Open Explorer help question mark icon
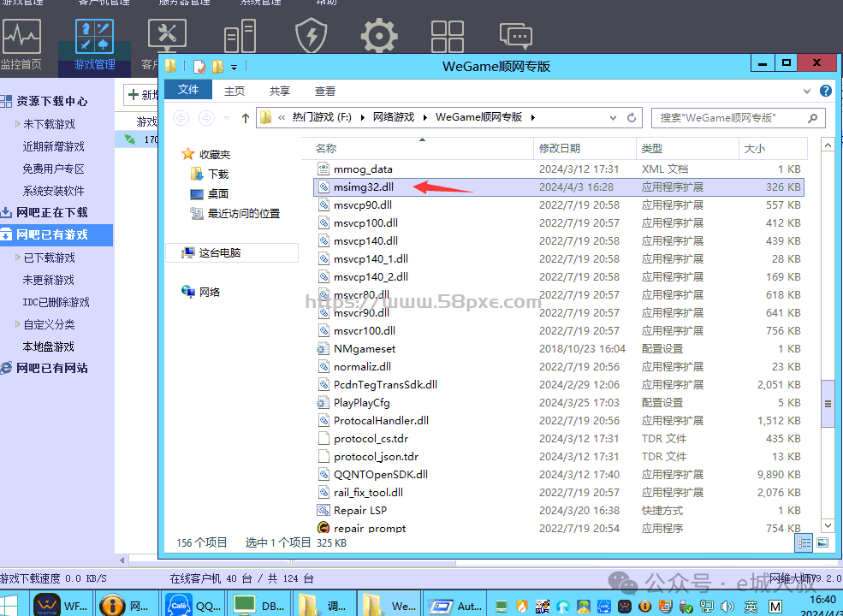This screenshot has width=843, height=616. point(826,91)
